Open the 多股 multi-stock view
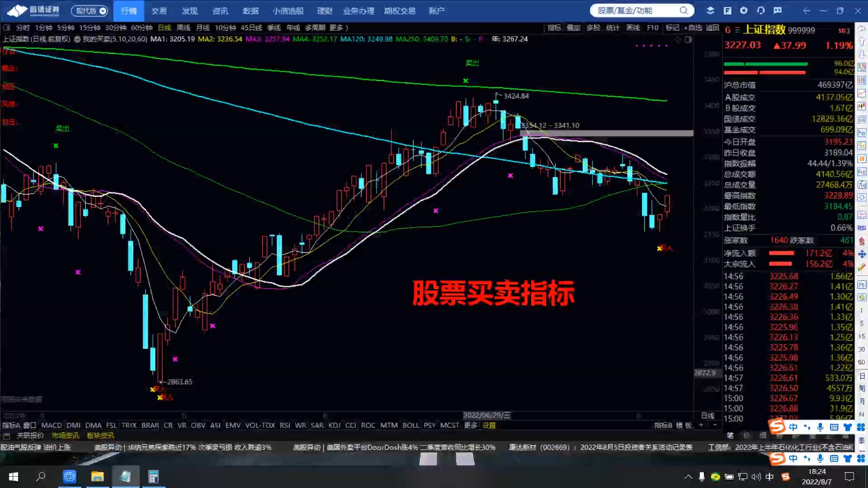 coord(593,28)
